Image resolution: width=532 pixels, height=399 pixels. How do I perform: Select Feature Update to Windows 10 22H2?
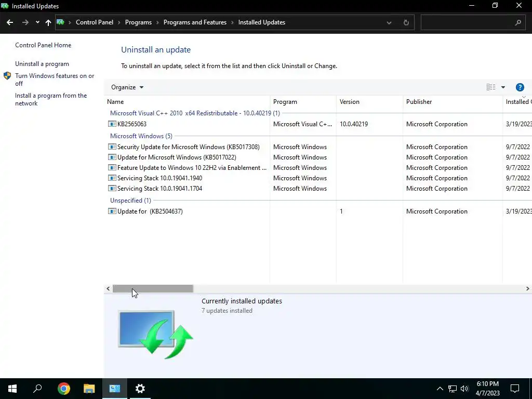click(318, 168)
